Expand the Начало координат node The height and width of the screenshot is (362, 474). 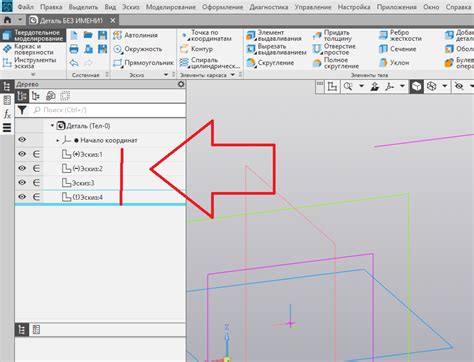(x=58, y=140)
